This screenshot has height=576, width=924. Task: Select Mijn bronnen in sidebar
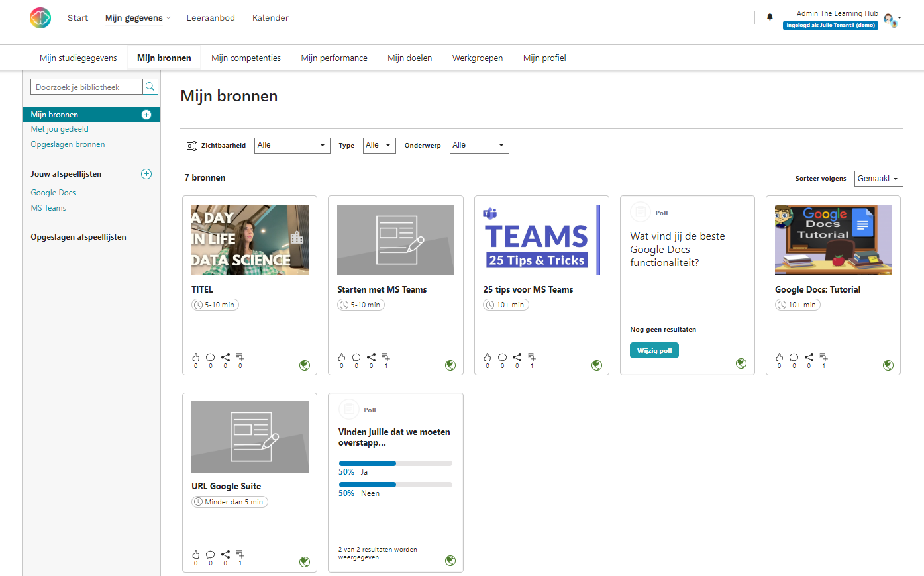click(x=91, y=115)
